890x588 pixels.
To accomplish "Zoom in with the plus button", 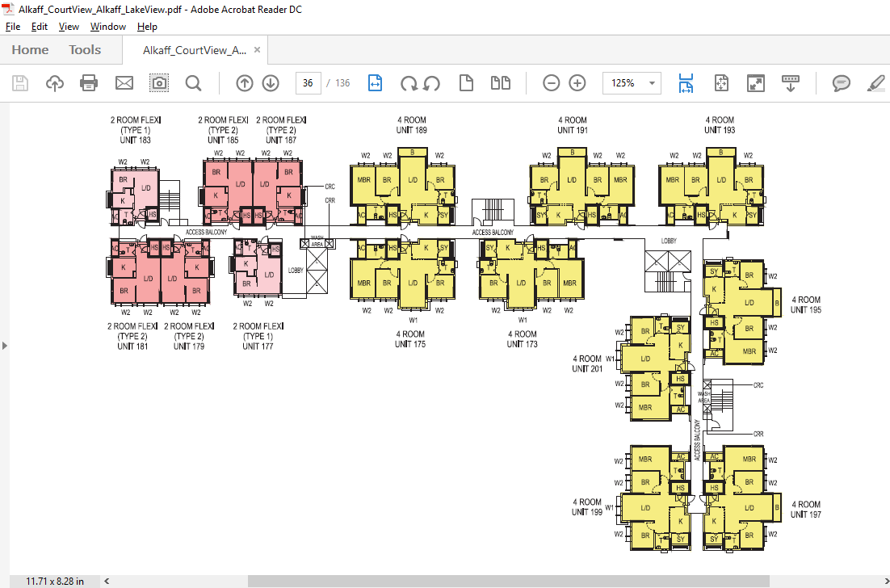I will 577,83.
